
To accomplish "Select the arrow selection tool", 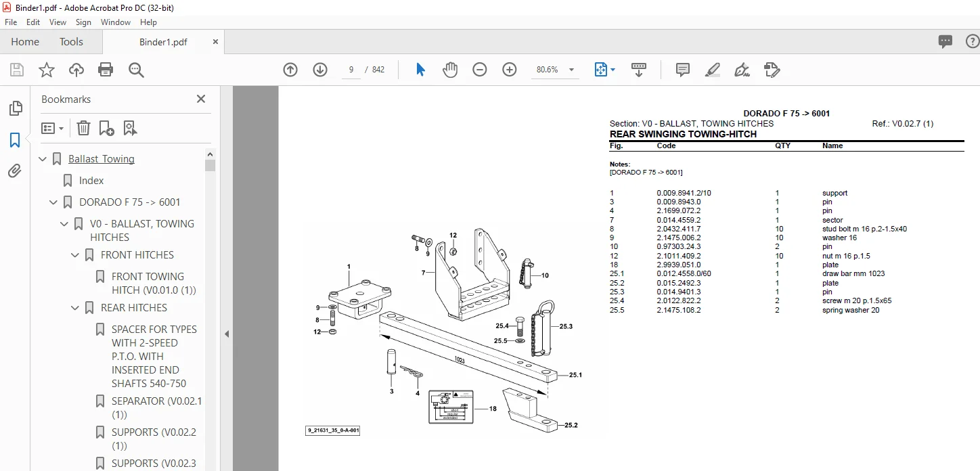I will coord(420,70).
